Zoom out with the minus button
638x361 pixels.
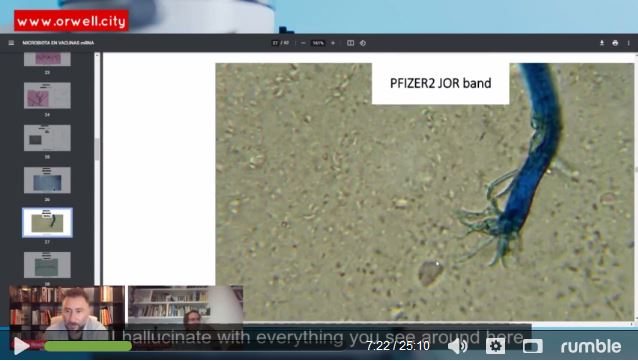303,43
